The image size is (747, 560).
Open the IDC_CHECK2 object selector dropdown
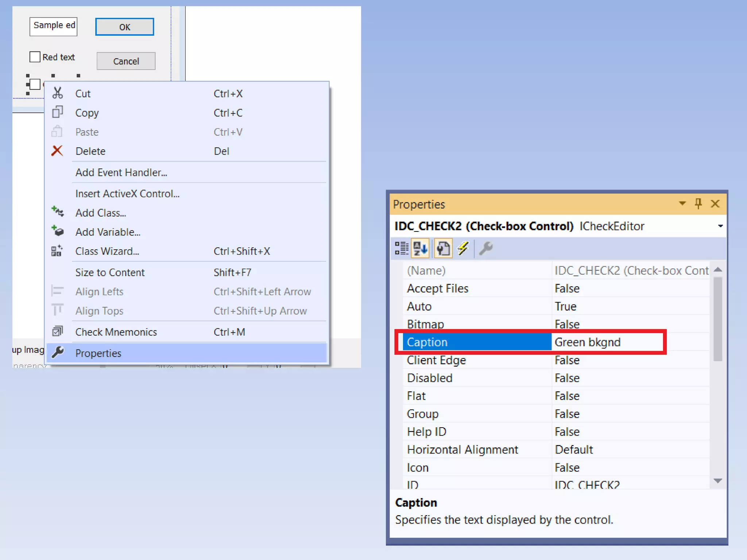click(x=720, y=226)
